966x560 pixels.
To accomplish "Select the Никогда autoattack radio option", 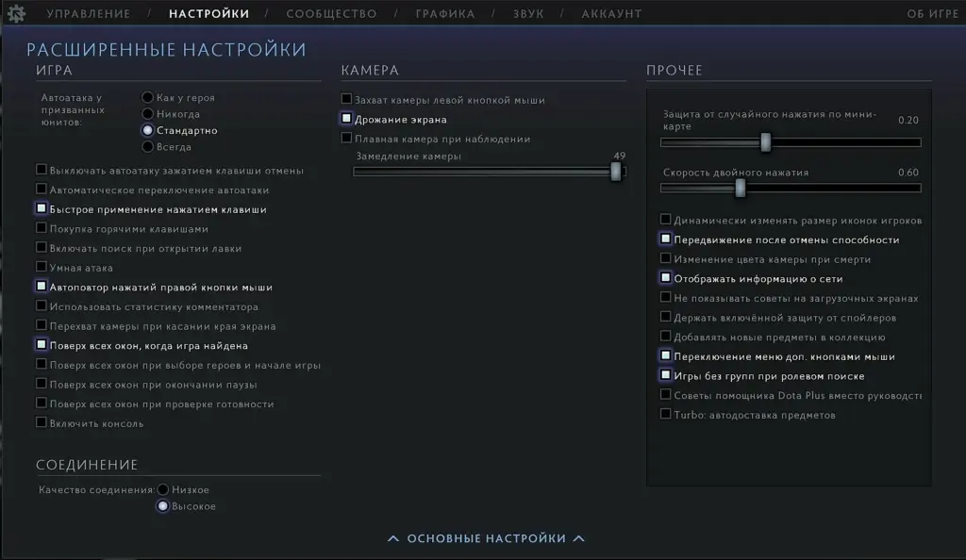I will [x=147, y=114].
